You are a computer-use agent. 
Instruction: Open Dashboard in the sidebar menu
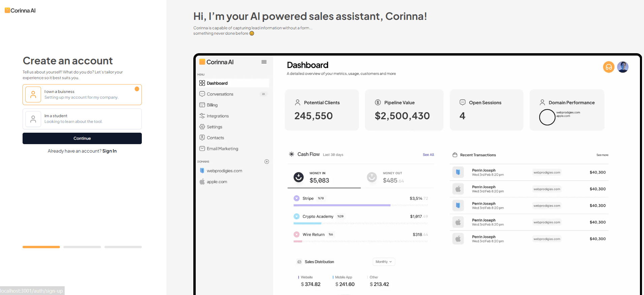[233, 83]
